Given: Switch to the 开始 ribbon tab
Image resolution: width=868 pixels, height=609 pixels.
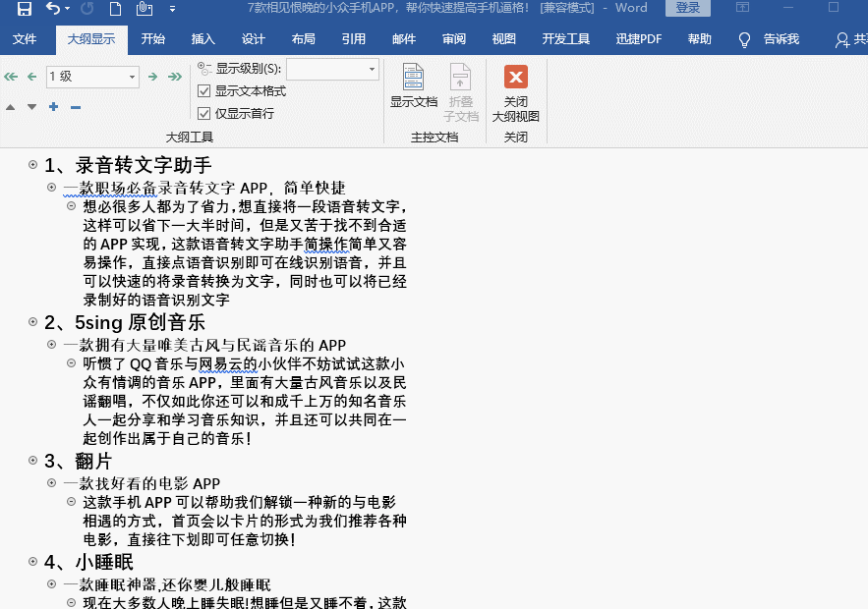Looking at the screenshot, I should coord(152,39).
